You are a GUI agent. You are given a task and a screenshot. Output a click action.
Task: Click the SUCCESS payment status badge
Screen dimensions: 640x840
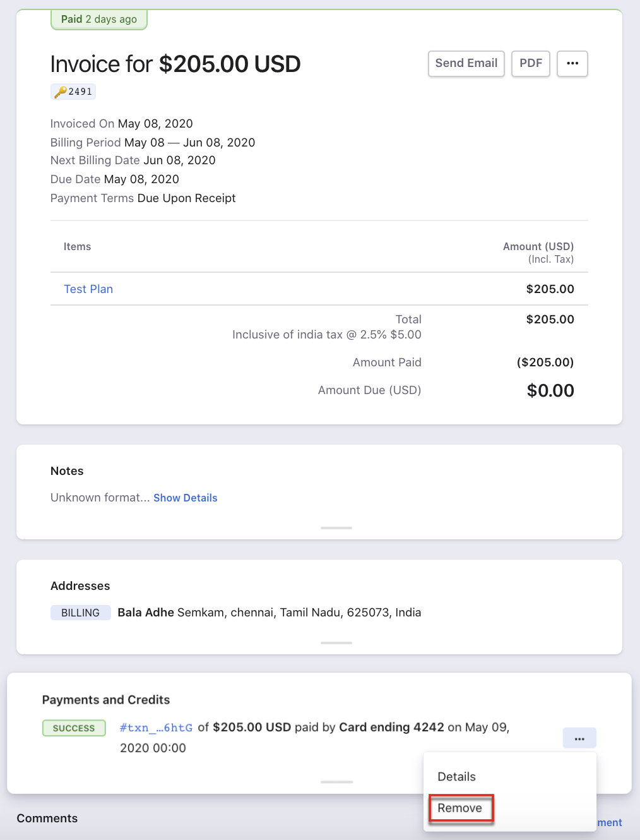[x=74, y=728]
